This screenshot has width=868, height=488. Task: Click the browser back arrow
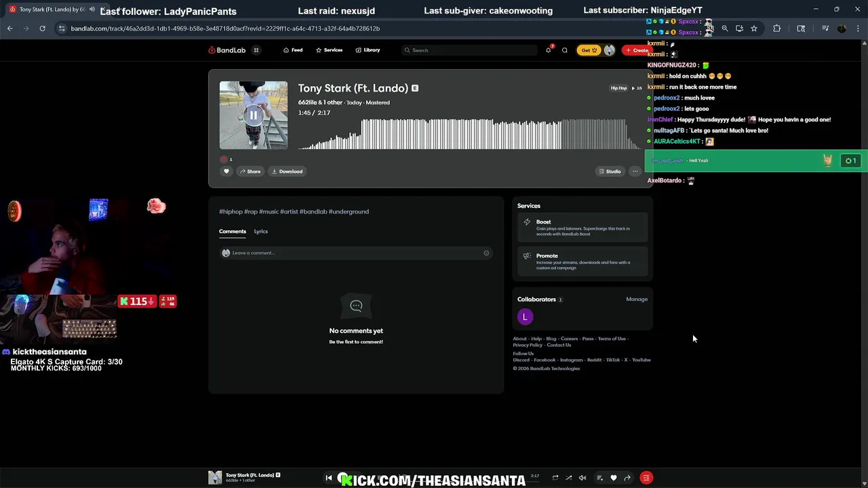pos(10,28)
